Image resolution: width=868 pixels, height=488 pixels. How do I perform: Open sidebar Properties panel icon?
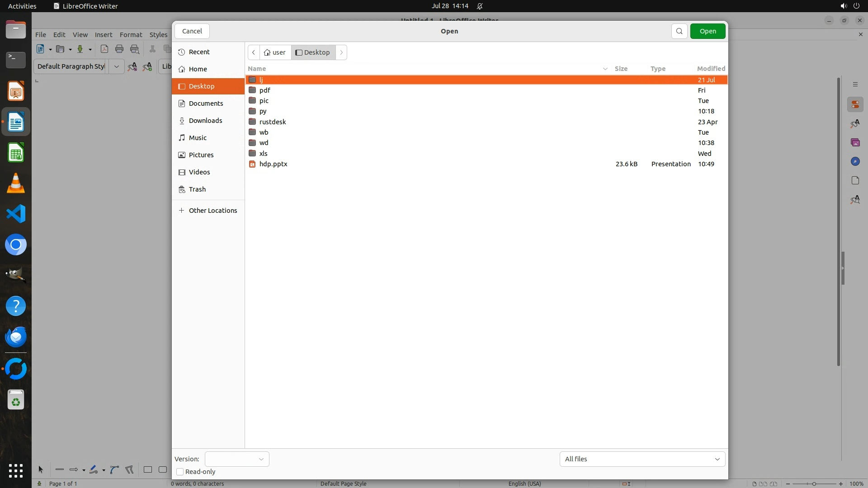[x=855, y=105]
